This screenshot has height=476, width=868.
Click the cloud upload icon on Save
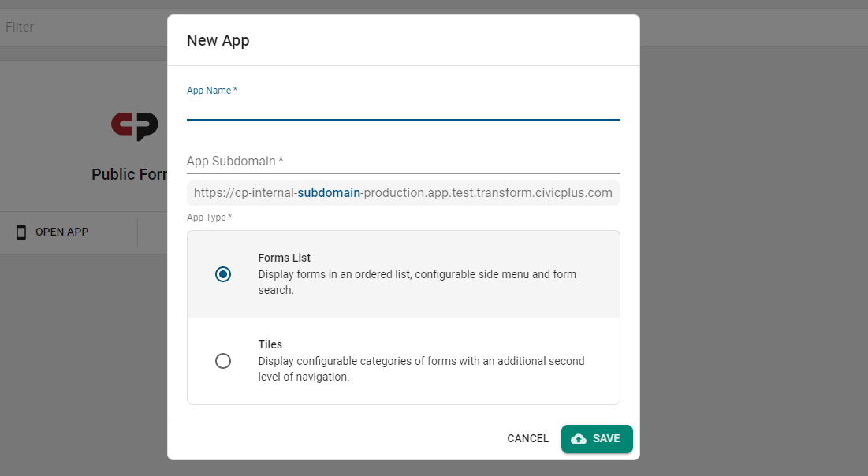579,439
